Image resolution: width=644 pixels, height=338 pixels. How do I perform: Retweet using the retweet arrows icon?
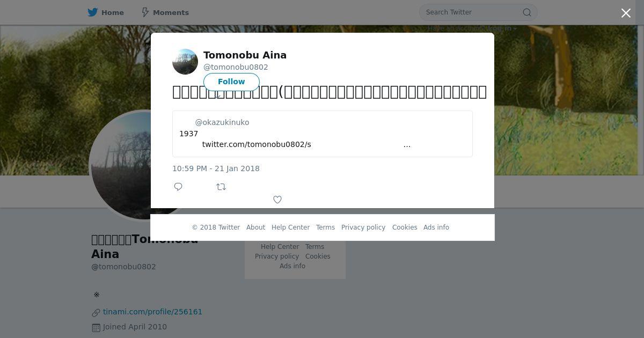click(221, 187)
